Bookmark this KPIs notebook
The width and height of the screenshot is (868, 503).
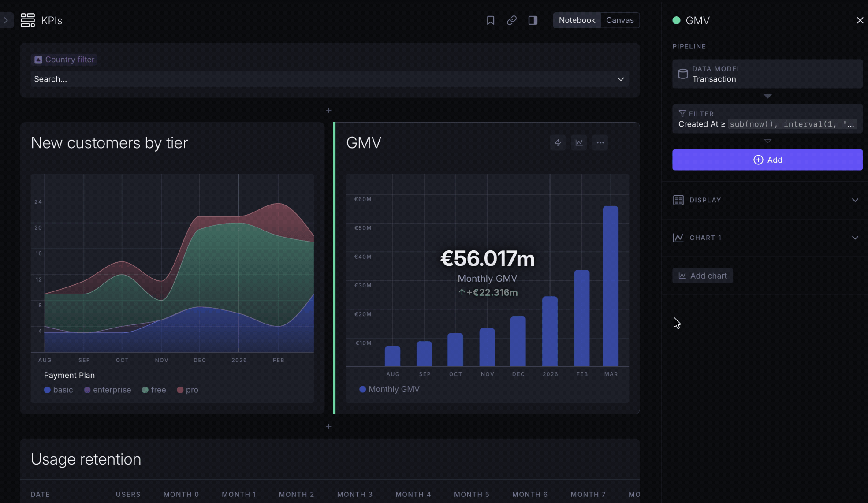(490, 20)
